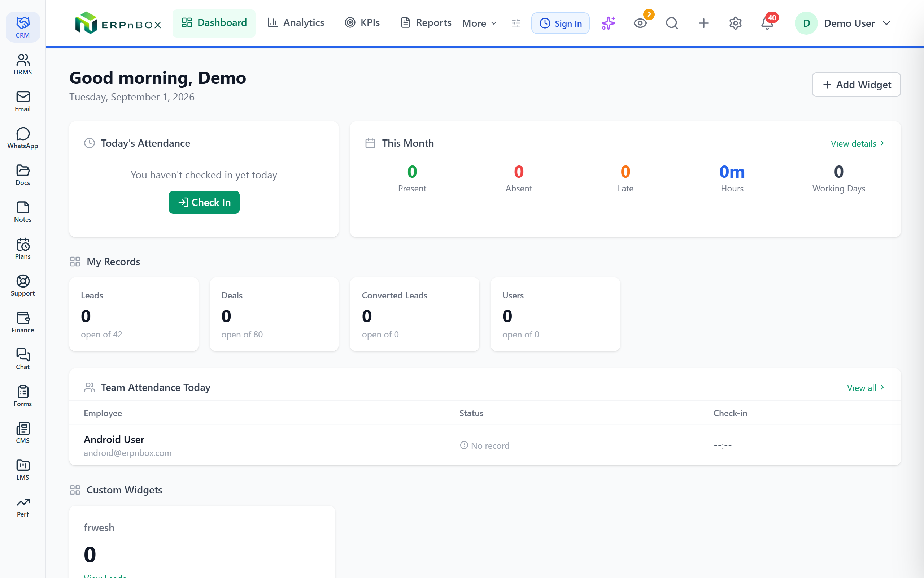924x578 pixels.
Task: Open notifications bell with 40 badge
Action: (767, 23)
